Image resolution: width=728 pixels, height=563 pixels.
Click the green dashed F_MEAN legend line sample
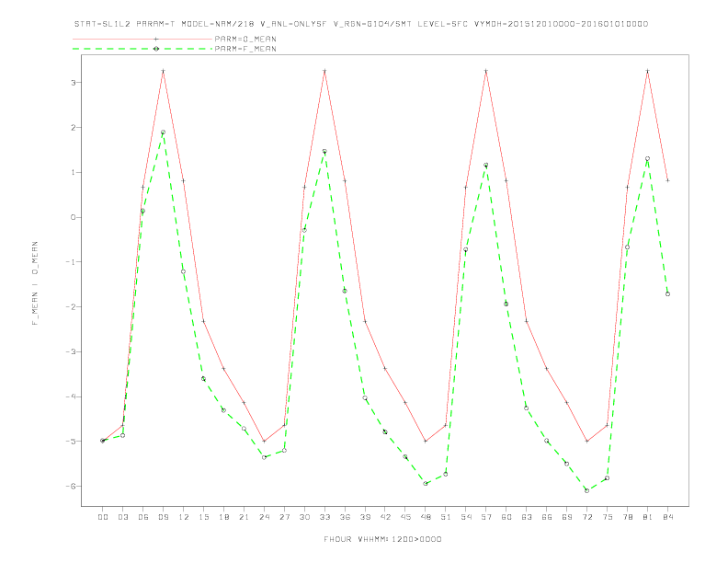[142, 49]
